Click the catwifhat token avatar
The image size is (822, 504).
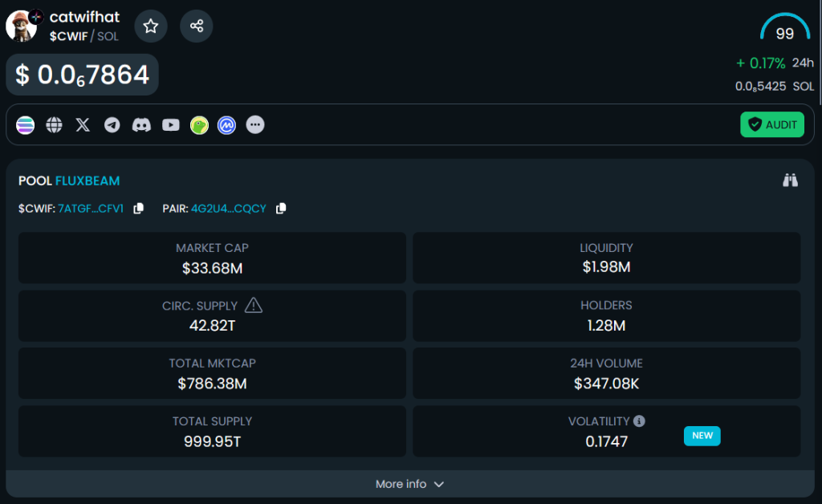[x=21, y=26]
